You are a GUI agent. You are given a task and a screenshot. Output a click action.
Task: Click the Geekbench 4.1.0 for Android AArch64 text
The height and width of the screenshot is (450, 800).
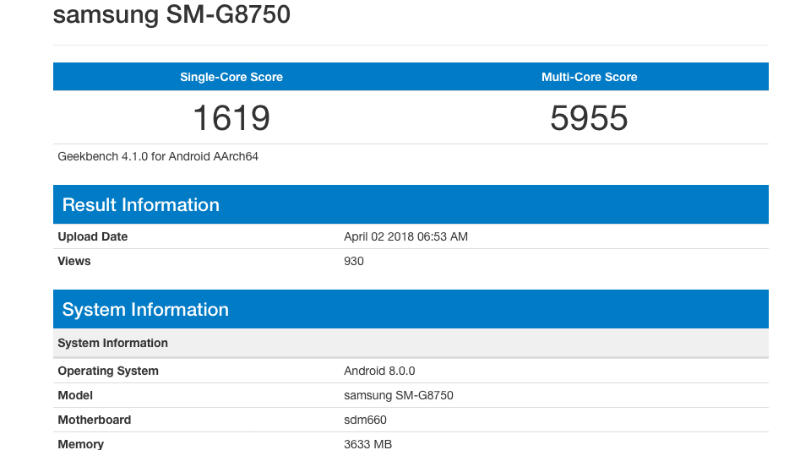(159, 156)
